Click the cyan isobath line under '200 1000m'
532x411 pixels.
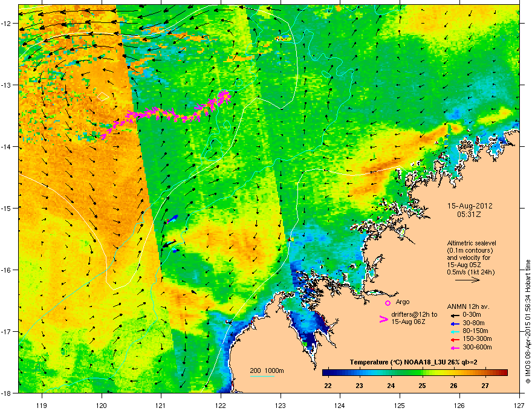tap(262, 376)
